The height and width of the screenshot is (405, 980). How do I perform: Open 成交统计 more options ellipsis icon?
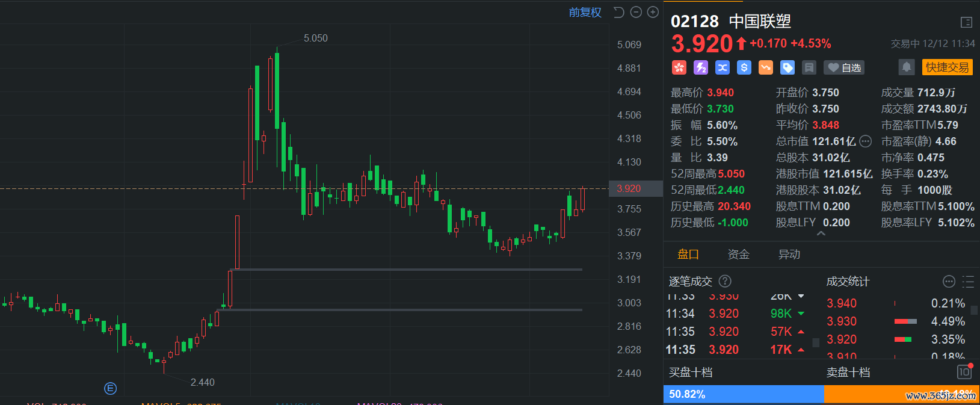tap(949, 282)
